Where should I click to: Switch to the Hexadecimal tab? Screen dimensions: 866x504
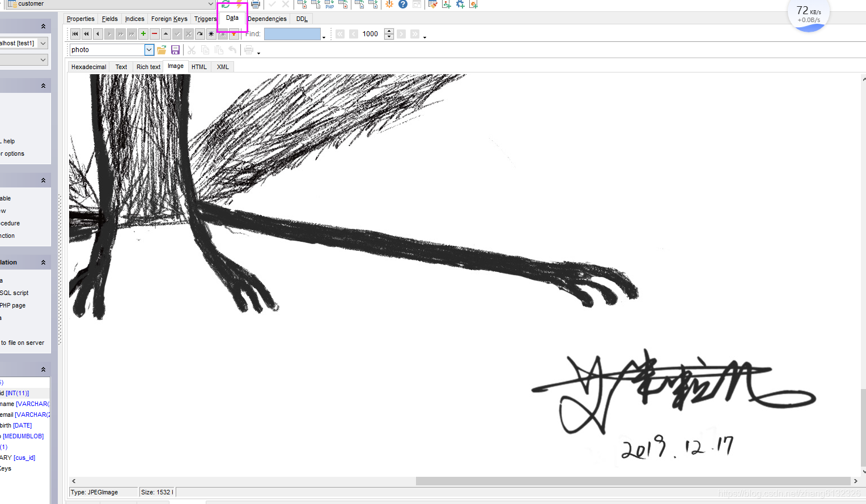[x=88, y=67]
